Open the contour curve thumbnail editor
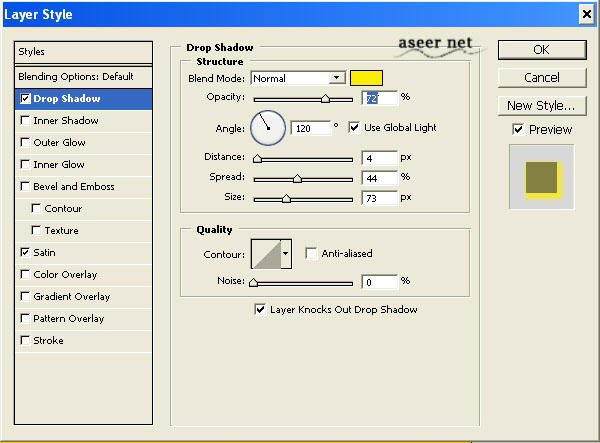600x443 pixels. [266, 254]
